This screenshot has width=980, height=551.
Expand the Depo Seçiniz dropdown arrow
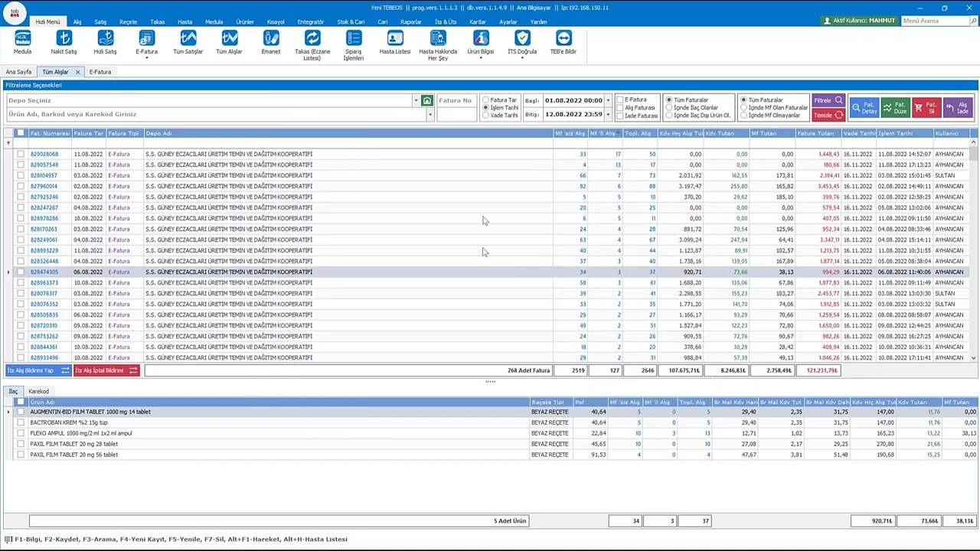(416, 100)
